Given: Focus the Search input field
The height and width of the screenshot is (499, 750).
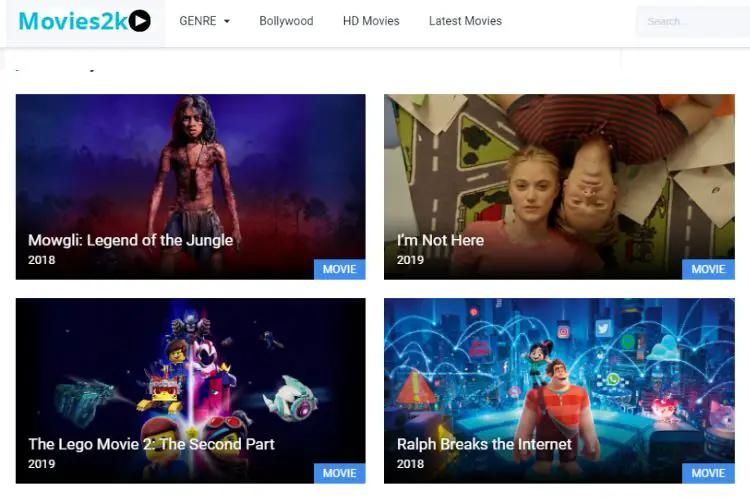Looking at the screenshot, I should pyautogui.click(x=693, y=22).
